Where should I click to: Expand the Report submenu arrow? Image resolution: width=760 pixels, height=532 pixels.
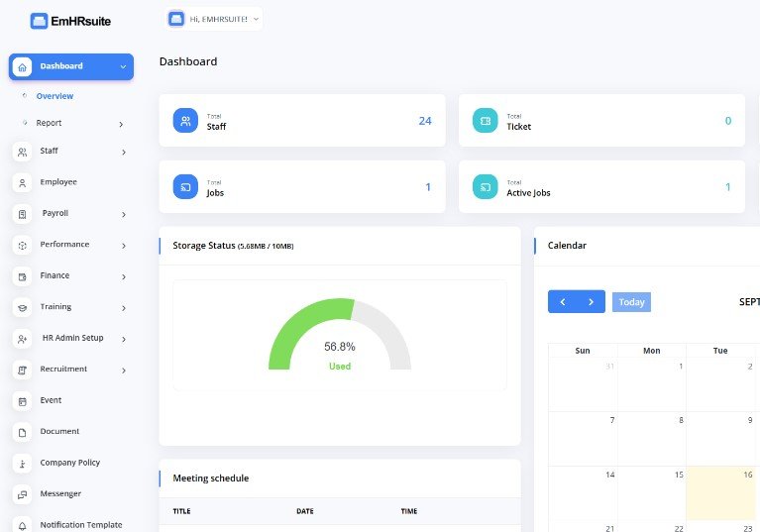point(121,125)
